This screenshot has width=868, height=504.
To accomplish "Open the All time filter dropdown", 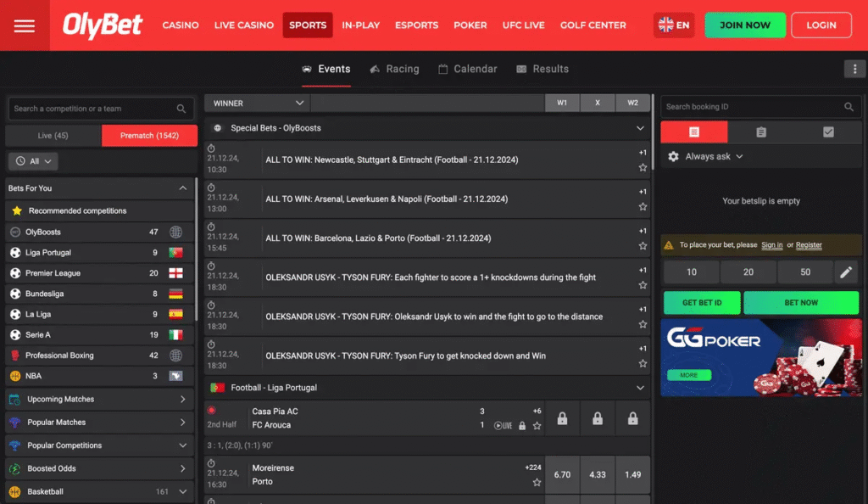I will (x=33, y=161).
